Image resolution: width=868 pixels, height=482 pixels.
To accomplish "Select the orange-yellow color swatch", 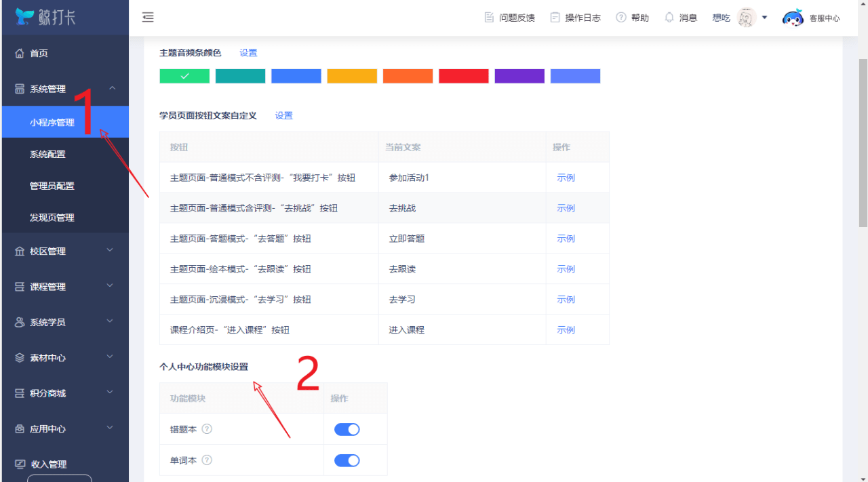I will [352, 76].
